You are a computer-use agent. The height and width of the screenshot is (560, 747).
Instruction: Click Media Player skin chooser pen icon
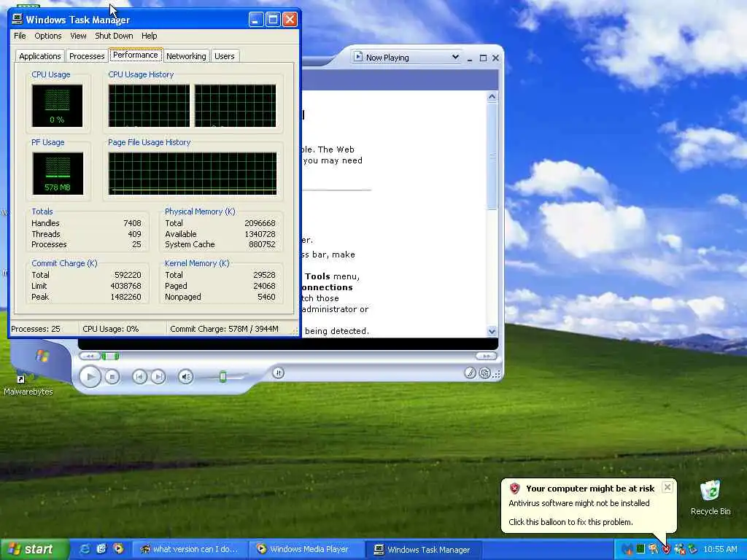click(470, 373)
